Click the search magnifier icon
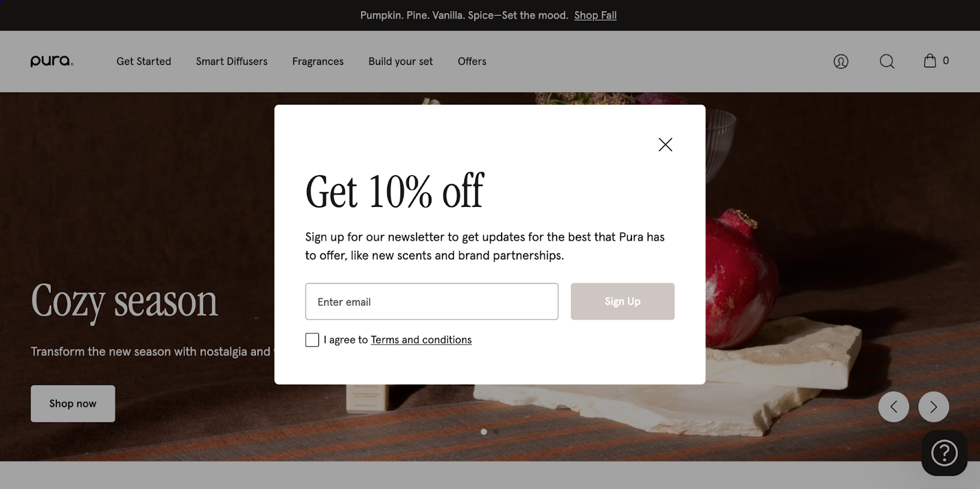This screenshot has height=489, width=980. [x=886, y=61]
